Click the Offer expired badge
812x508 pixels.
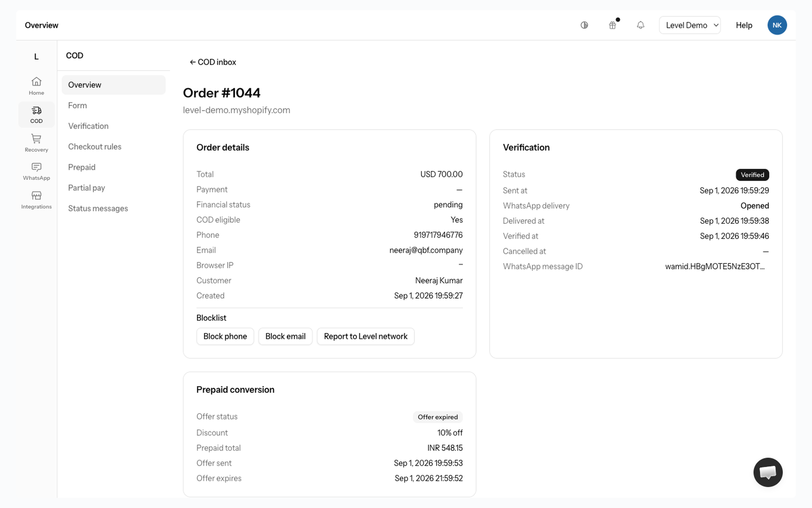click(x=437, y=417)
